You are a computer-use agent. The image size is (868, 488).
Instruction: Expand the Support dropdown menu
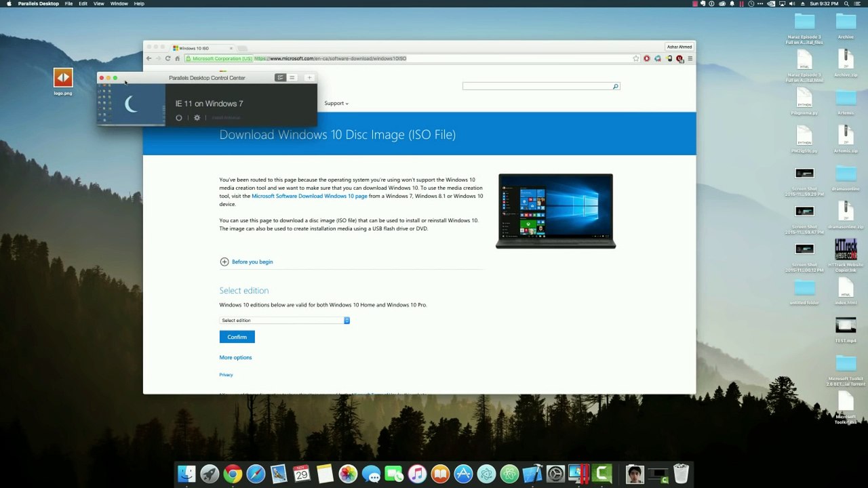336,104
